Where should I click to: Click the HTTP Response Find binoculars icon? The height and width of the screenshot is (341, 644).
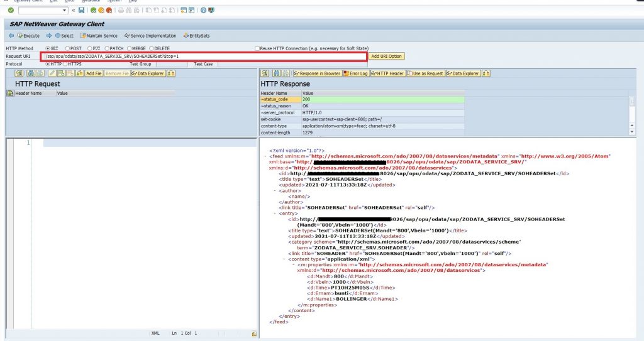(277, 73)
